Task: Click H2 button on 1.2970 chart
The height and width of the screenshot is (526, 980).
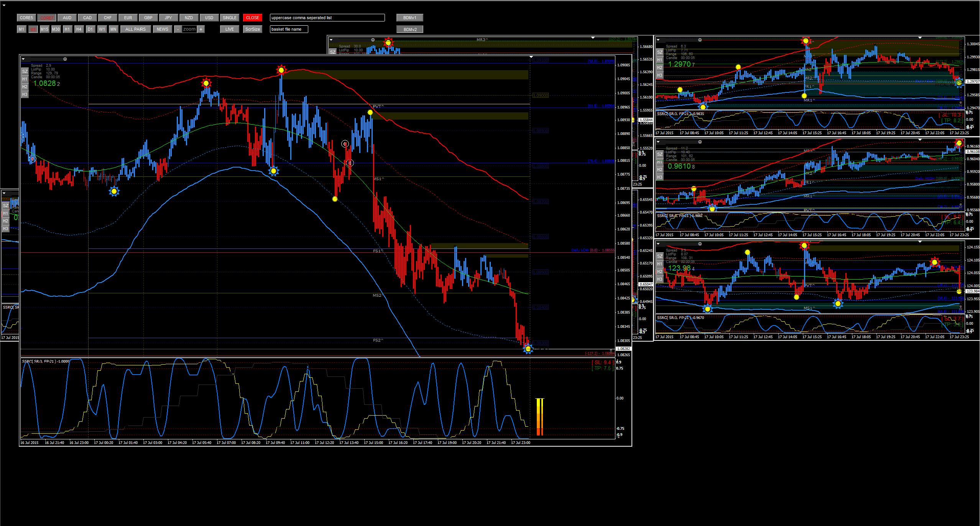Action: pos(660,68)
